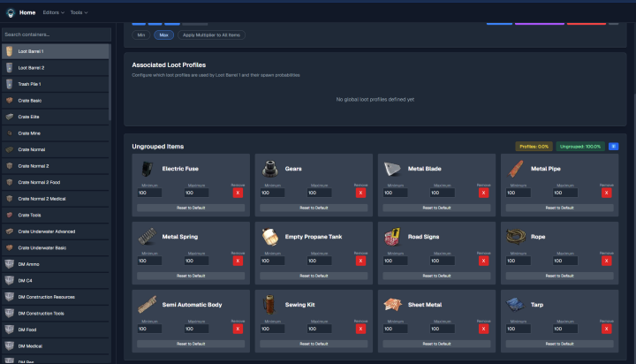Click Apply Multiplier to All Items
The width and height of the screenshot is (636, 364).
pyautogui.click(x=211, y=35)
